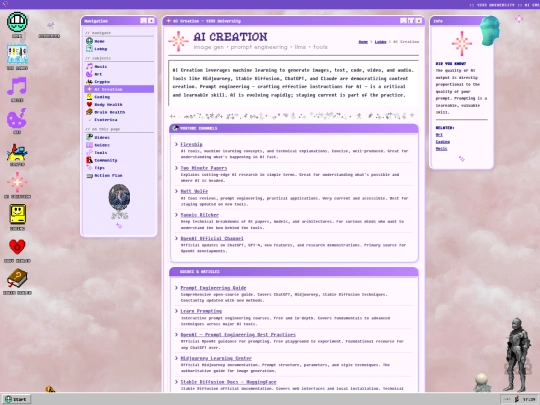Open the brown question-mark book desktop icon
Viewport: 540px width, 405px height.
(x=17, y=278)
